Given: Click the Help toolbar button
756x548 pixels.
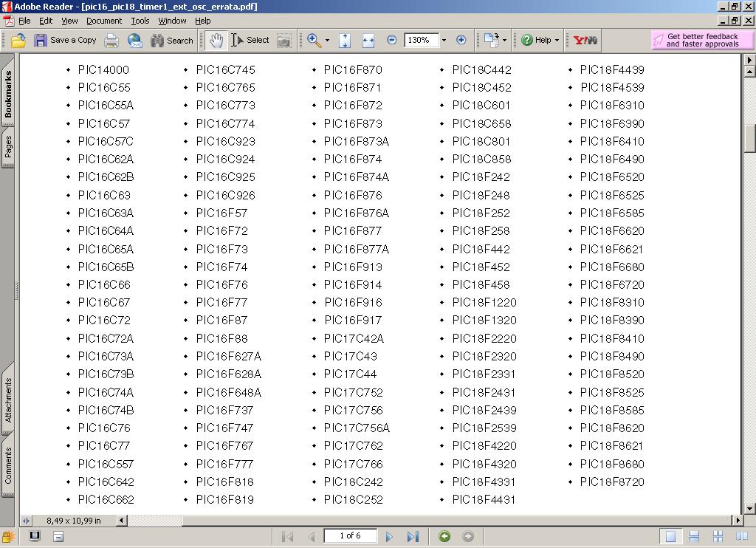Looking at the screenshot, I should 536,40.
